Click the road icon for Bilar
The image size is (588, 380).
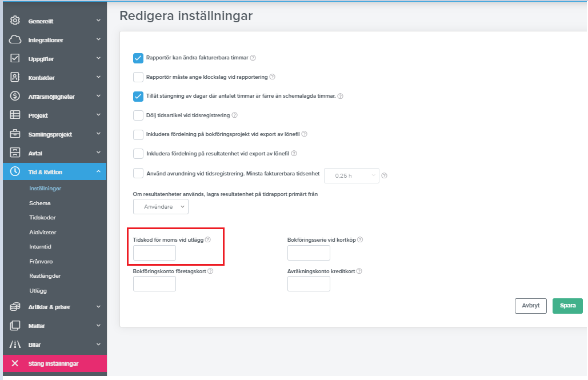[15, 345]
